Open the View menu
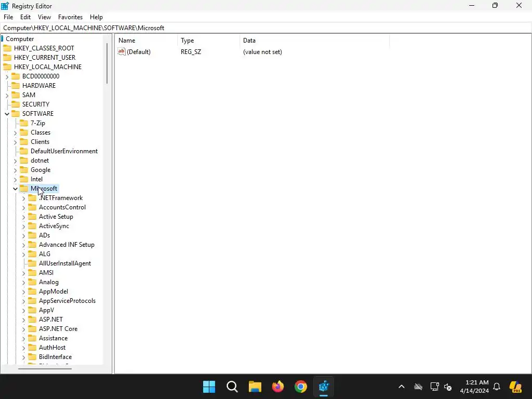This screenshot has width=532, height=399. tap(44, 17)
